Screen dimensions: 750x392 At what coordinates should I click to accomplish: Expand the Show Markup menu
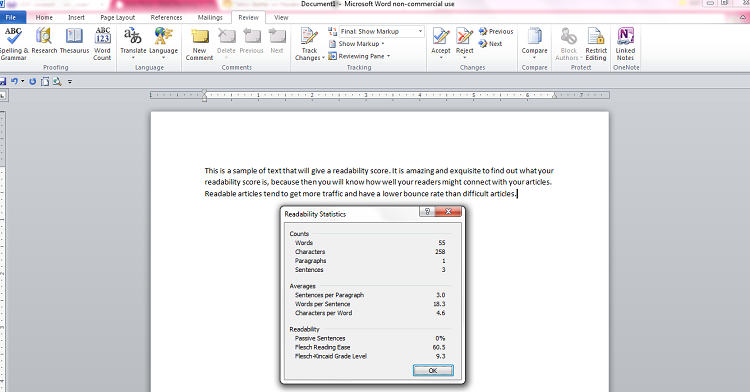(357, 44)
